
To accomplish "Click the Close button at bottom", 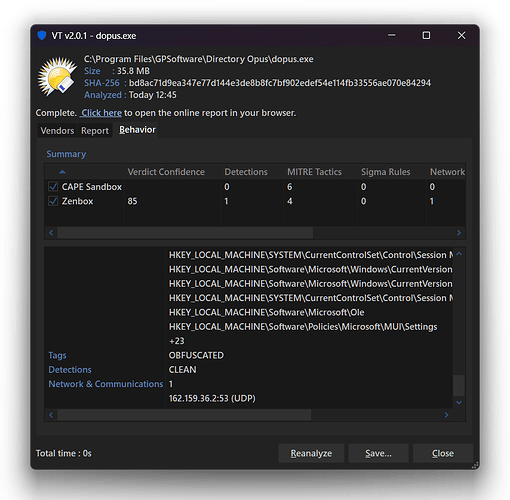I will pos(443,453).
